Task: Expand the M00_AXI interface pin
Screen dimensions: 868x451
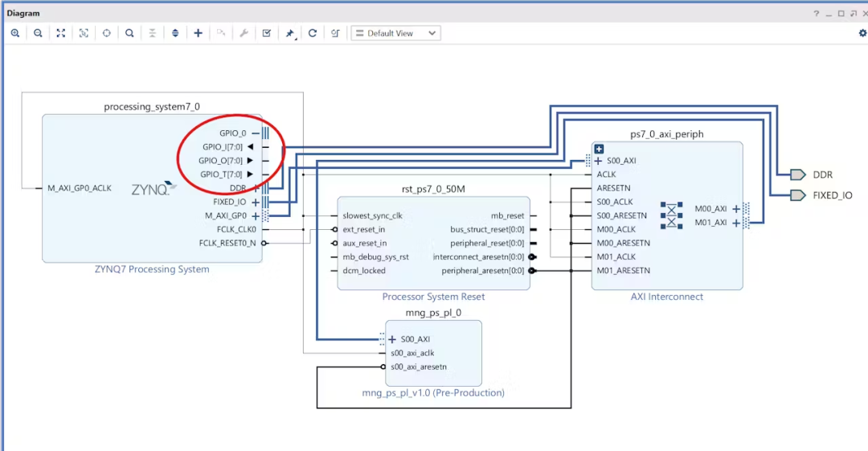Action: [735, 209]
